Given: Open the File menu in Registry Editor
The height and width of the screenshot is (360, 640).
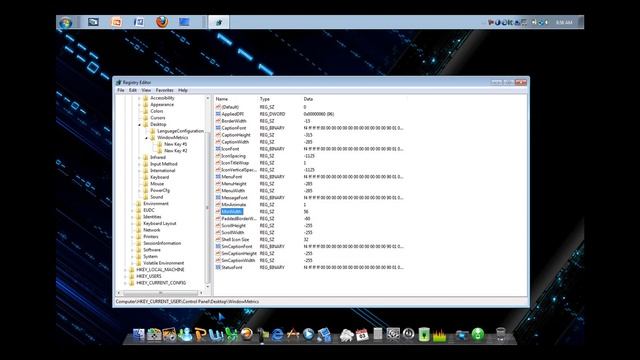Looking at the screenshot, I should click(120, 90).
